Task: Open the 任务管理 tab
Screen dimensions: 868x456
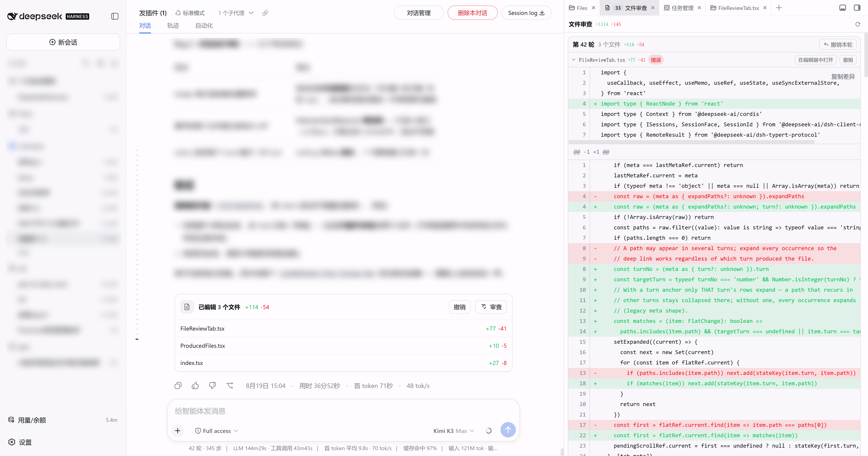Action: (x=679, y=8)
